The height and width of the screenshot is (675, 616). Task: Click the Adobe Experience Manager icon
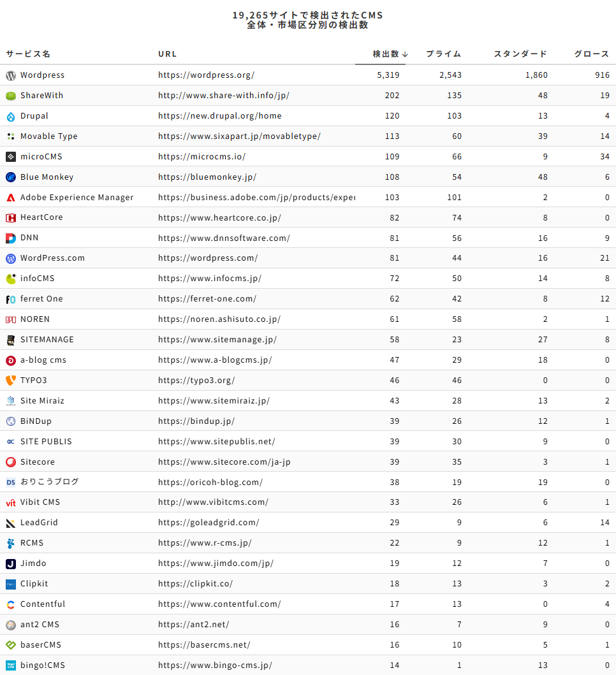[11, 198]
